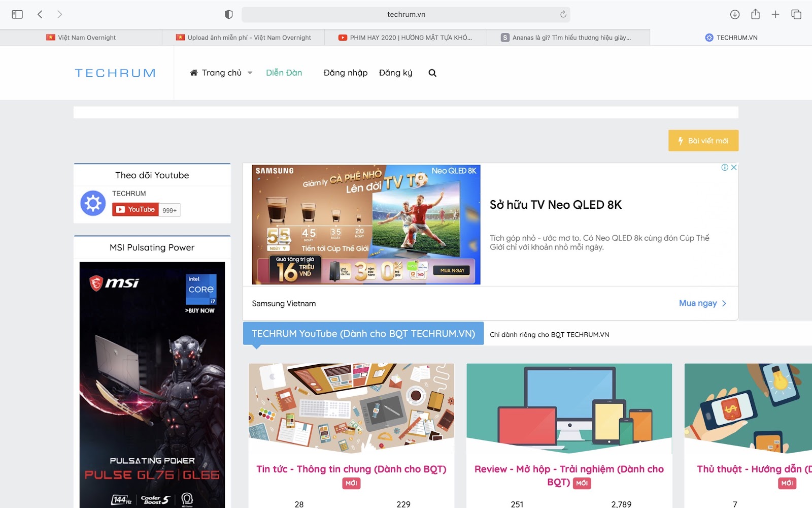Open Thủ thuật - Hướng dẫn forum
The height and width of the screenshot is (508, 812).
pos(754,469)
